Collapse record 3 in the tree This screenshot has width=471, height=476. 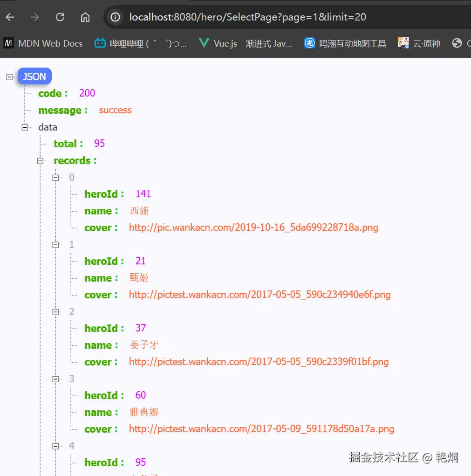pos(56,379)
